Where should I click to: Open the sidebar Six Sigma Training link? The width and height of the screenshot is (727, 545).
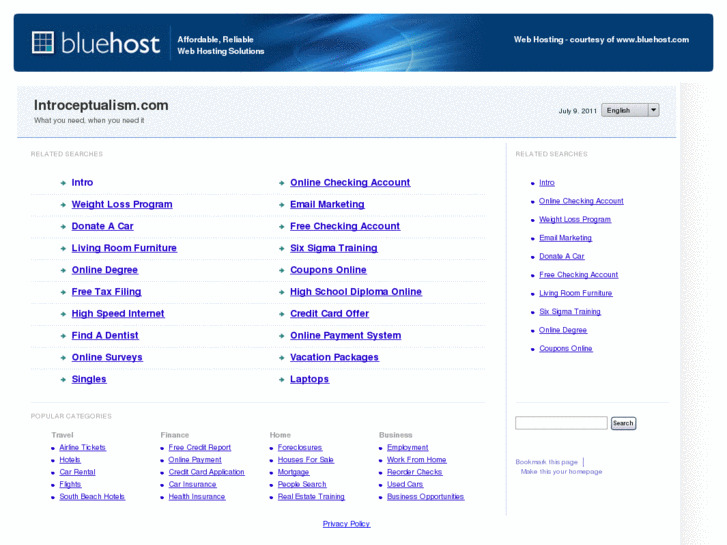point(570,311)
